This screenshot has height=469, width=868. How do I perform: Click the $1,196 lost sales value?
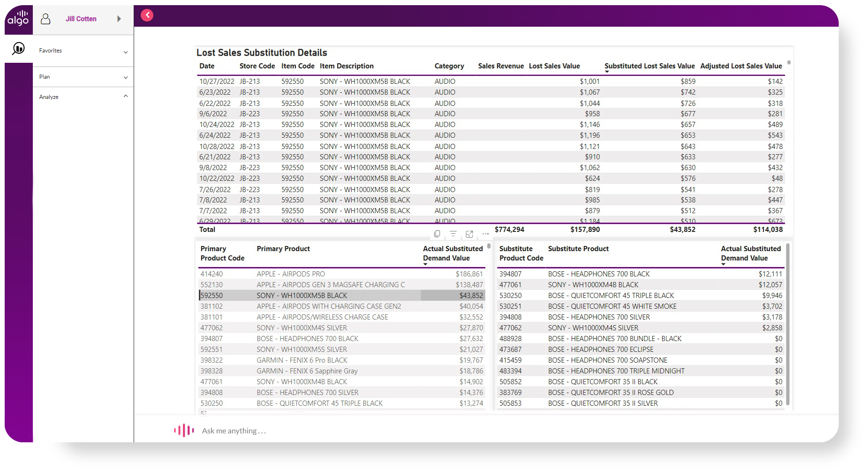coord(589,135)
